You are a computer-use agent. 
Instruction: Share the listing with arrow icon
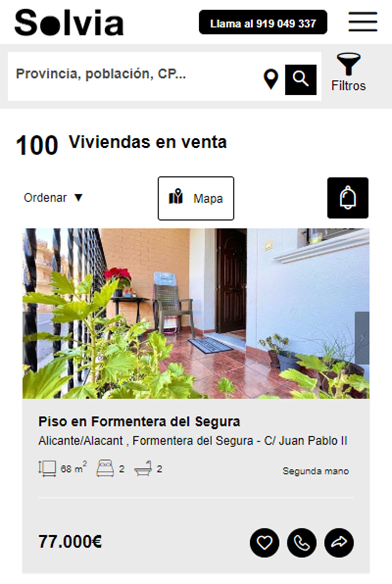click(x=339, y=543)
